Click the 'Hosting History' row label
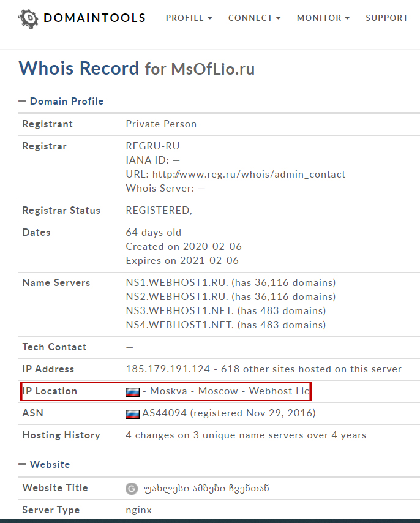420x523 pixels. pos(61,435)
